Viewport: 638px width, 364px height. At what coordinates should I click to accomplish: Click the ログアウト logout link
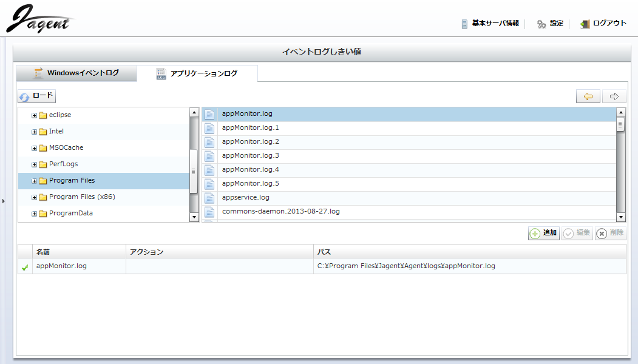(x=603, y=24)
